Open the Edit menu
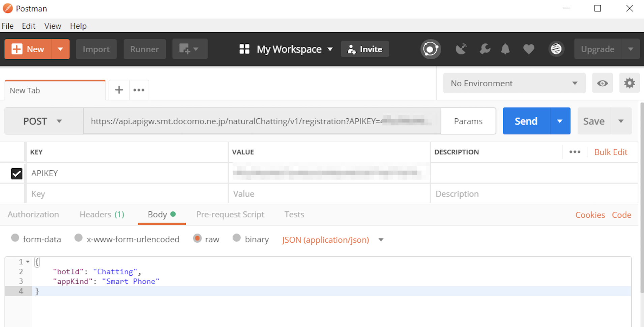This screenshot has height=327, width=644. click(x=29, y=26)
